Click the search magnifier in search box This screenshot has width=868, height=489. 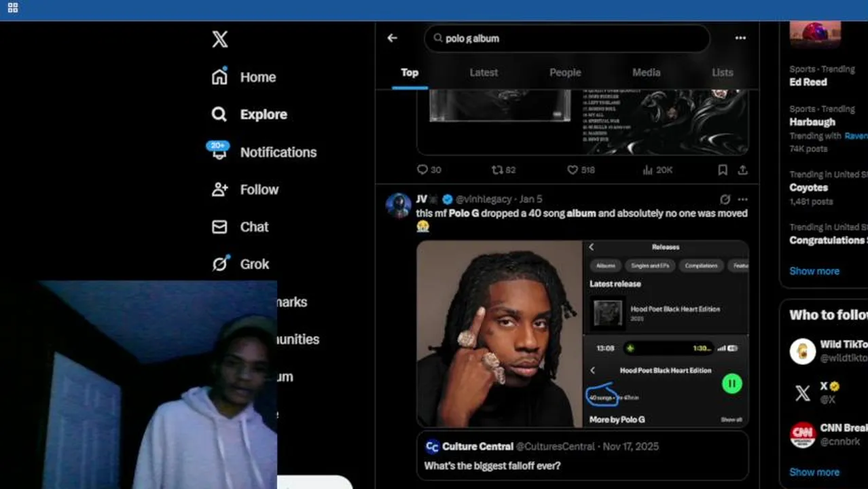coord(438,38)
